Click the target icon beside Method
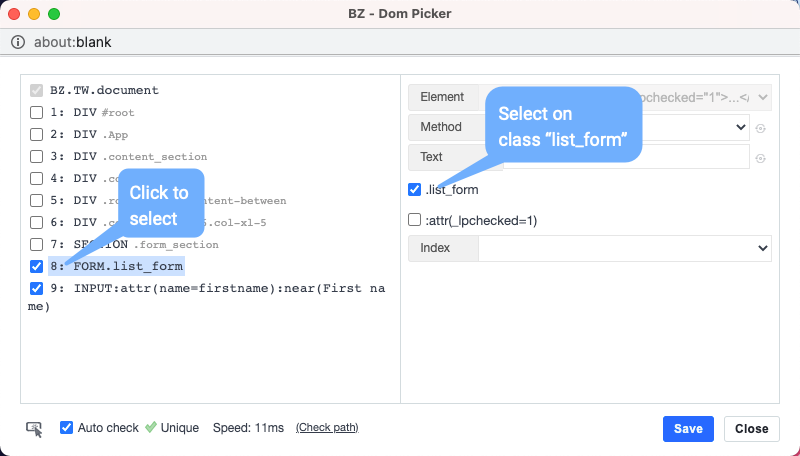 (x=760, y=129)
